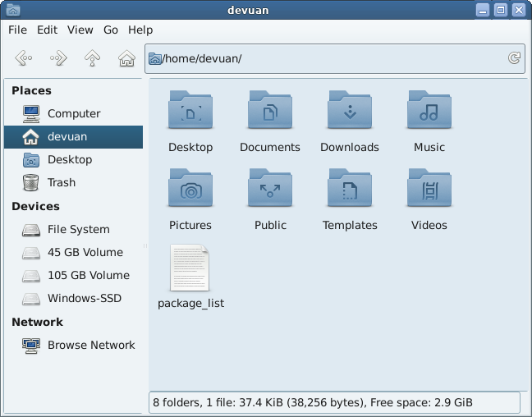Select the Music folder icon
This screenshot has height=417, width=532.
[x=429, y=111]
